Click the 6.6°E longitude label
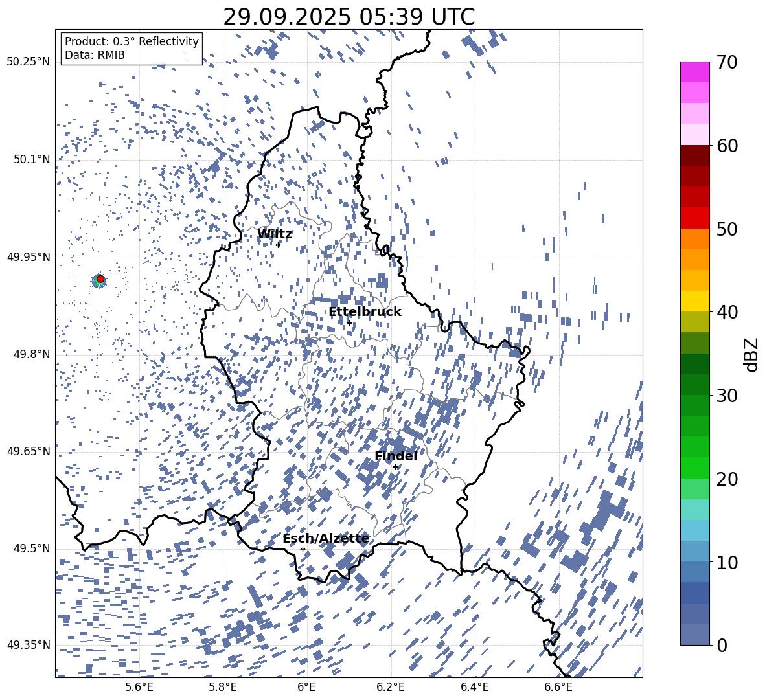The width and height of the screenshot is (767, 700). pyautogui.click(x=558, y=687)
